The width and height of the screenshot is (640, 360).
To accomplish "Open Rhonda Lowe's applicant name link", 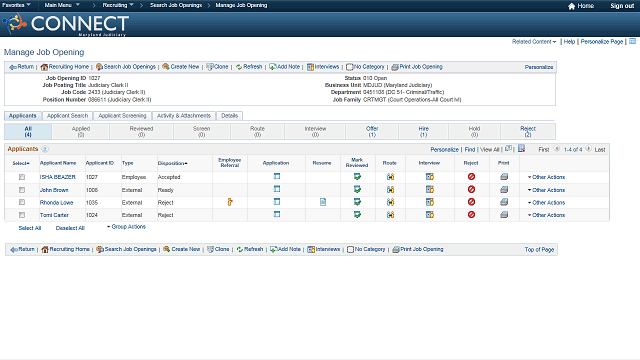I will (x=56, y=202).
